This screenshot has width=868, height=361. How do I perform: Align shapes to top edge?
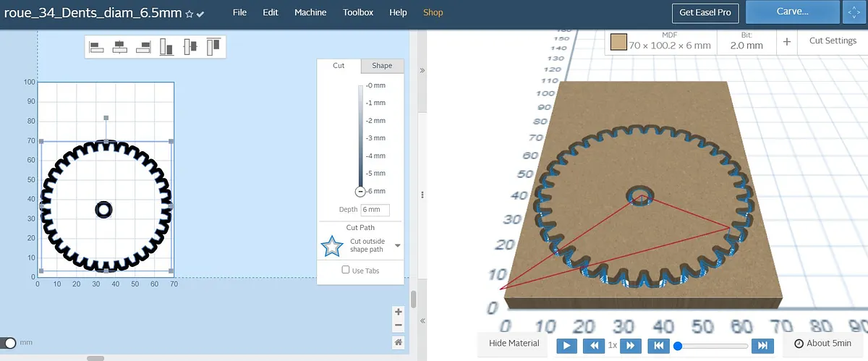213,47
